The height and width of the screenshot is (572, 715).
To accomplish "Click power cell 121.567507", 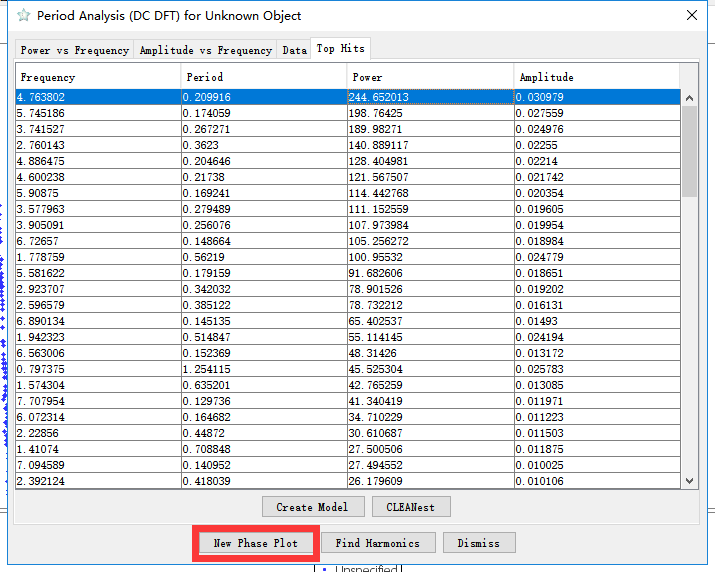I will [x=431, y=177].
